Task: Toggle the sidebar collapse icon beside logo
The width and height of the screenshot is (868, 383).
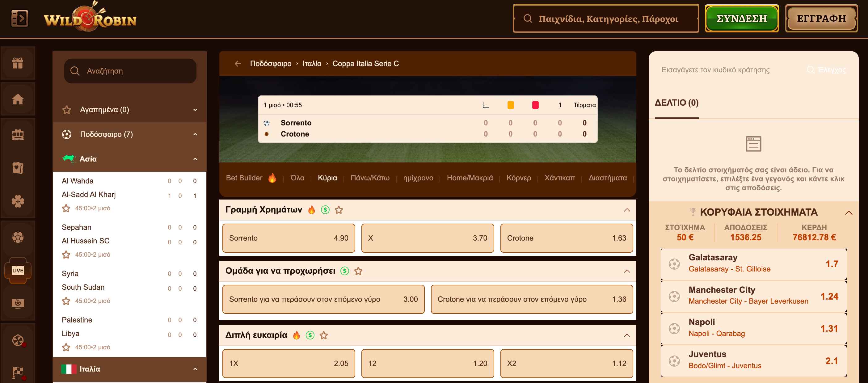Action: (x=19, y=19)
